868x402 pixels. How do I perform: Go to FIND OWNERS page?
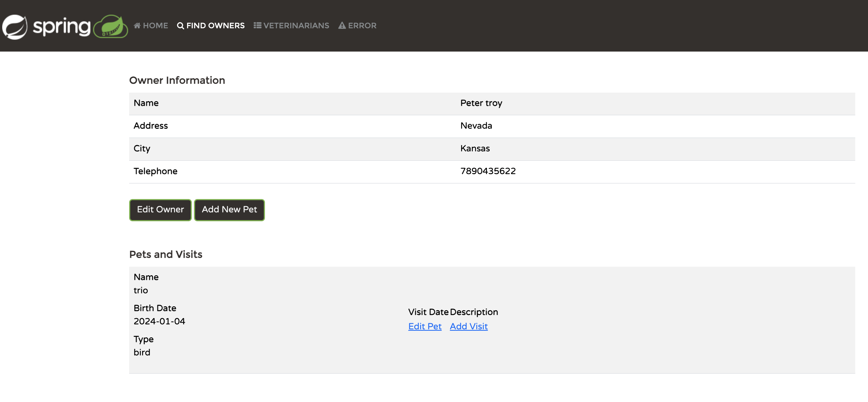click(211, 26)
